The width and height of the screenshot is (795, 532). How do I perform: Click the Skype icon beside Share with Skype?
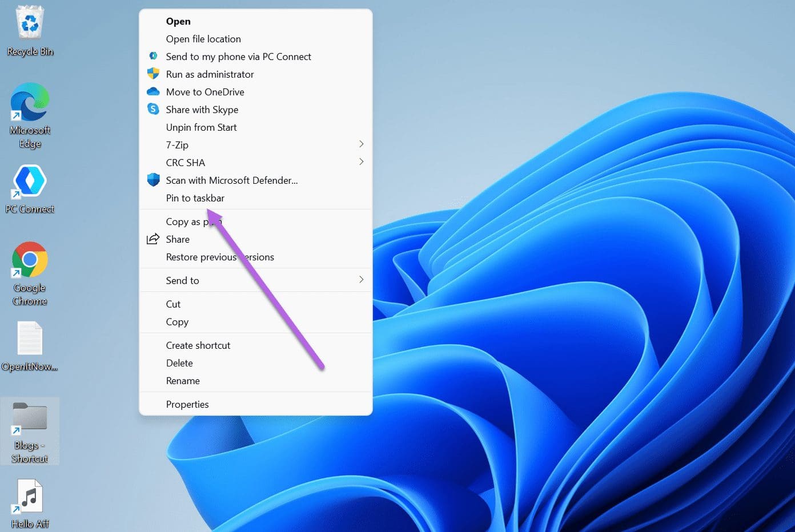(153, 109)
